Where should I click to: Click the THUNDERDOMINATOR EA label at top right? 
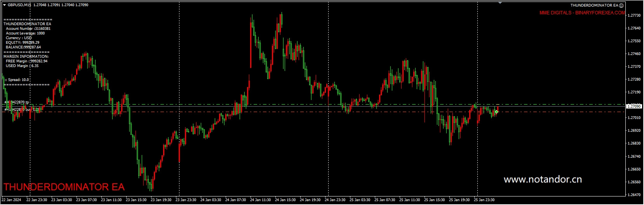(594, 5)
